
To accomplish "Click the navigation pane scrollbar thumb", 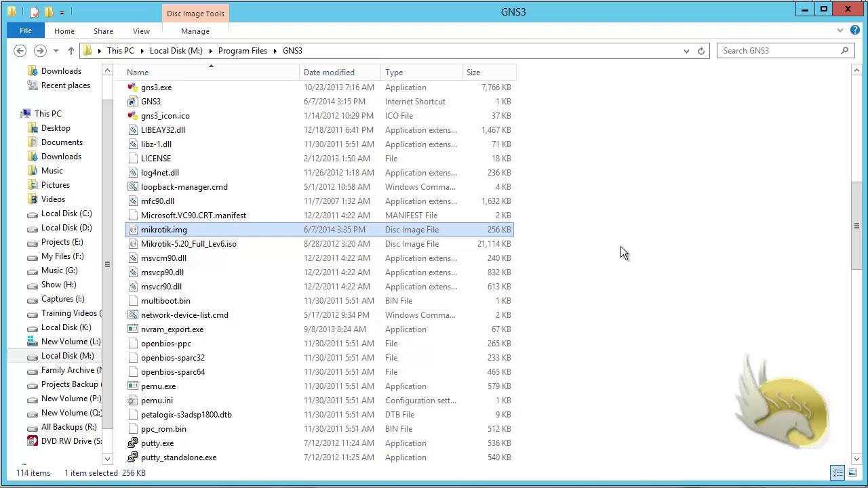I will coord(107,264).
